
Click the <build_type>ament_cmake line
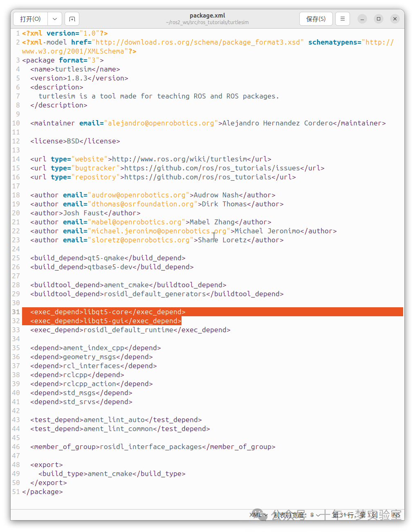tap(112, 474)
